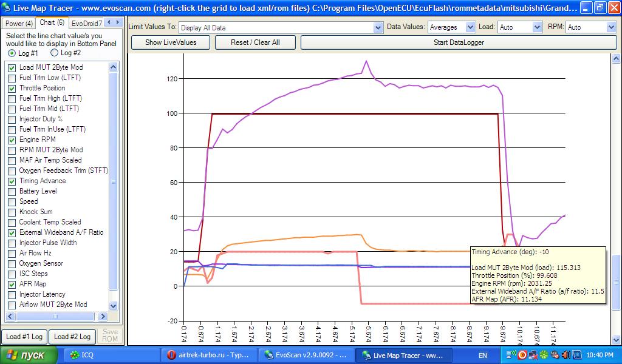Click the EN language indicator in the tray

(x=483, y=355)
